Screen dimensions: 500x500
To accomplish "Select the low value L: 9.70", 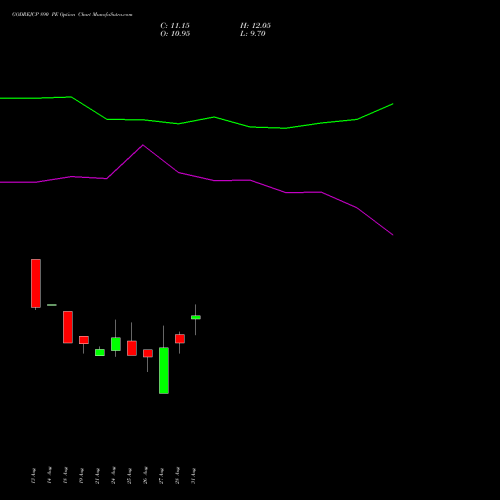I will (x=253, y=34).
